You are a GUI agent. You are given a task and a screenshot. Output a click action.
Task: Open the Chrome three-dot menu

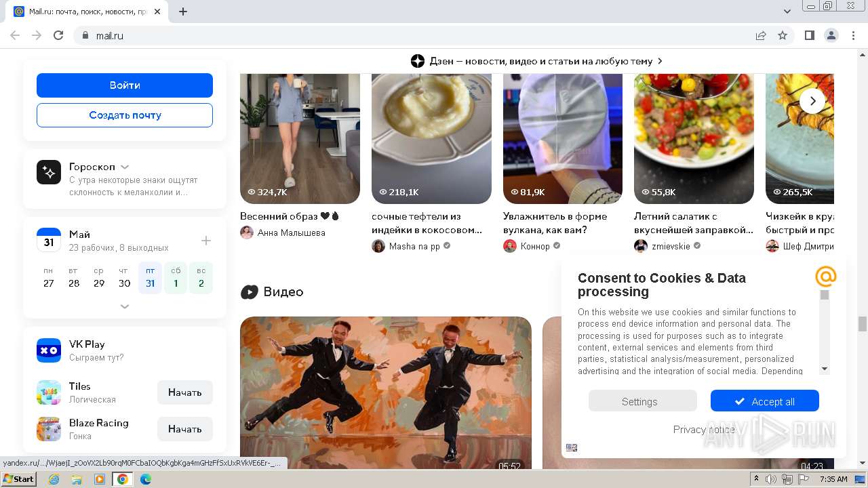pyautogui.click(x=852, y=35)
